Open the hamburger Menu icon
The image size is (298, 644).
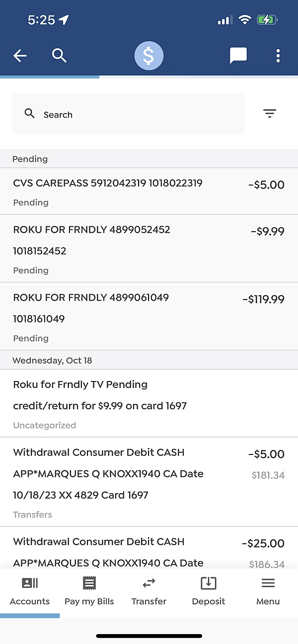pos(268,583)
